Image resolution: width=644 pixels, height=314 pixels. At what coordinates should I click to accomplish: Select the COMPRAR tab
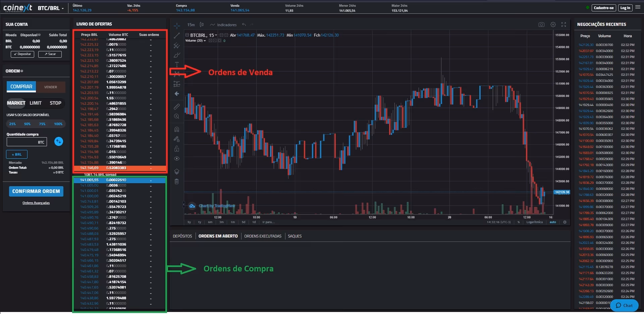21,87
